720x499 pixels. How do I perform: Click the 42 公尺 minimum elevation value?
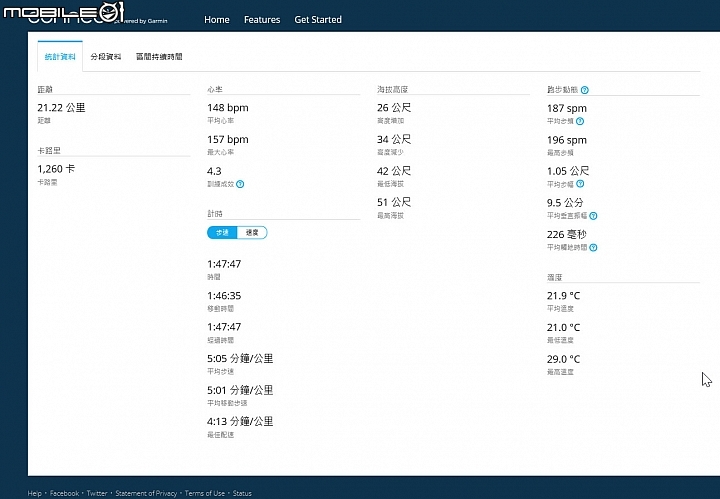tap(394, 171)
